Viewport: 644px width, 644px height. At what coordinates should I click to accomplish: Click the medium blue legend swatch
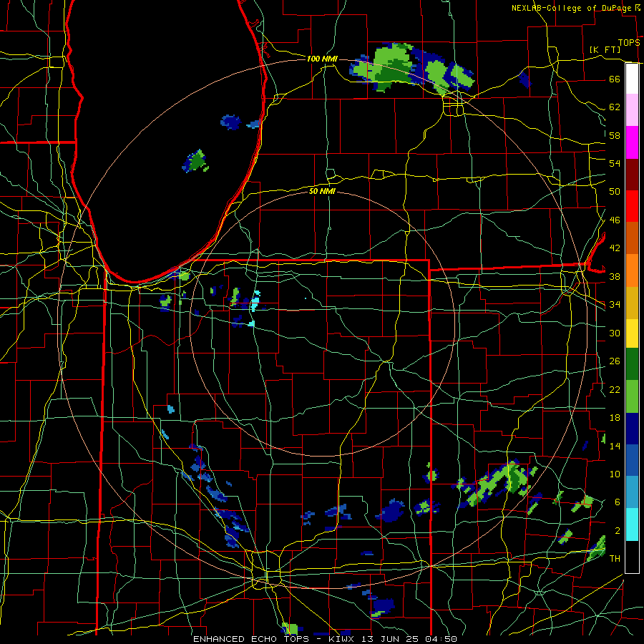632,460
